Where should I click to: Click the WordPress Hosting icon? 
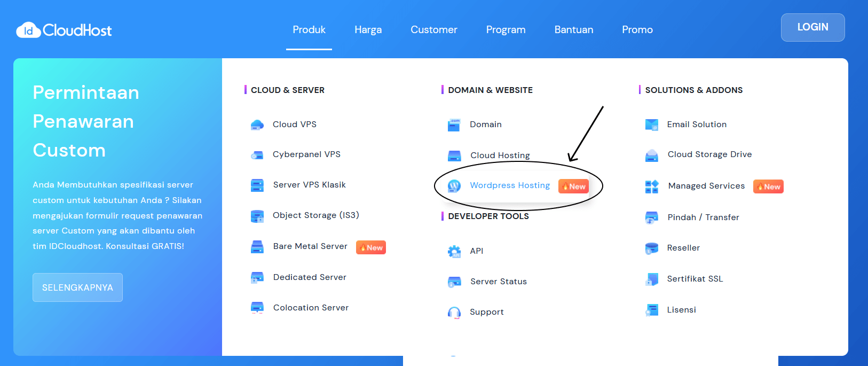coord(454,186)
